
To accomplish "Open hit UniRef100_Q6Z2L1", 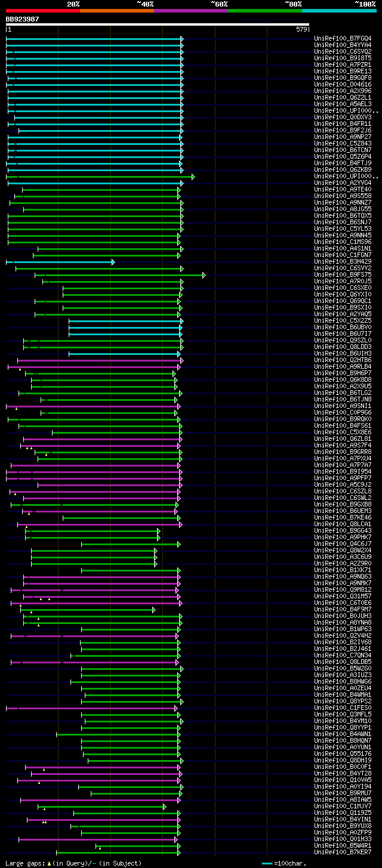I will click(343, 98).
